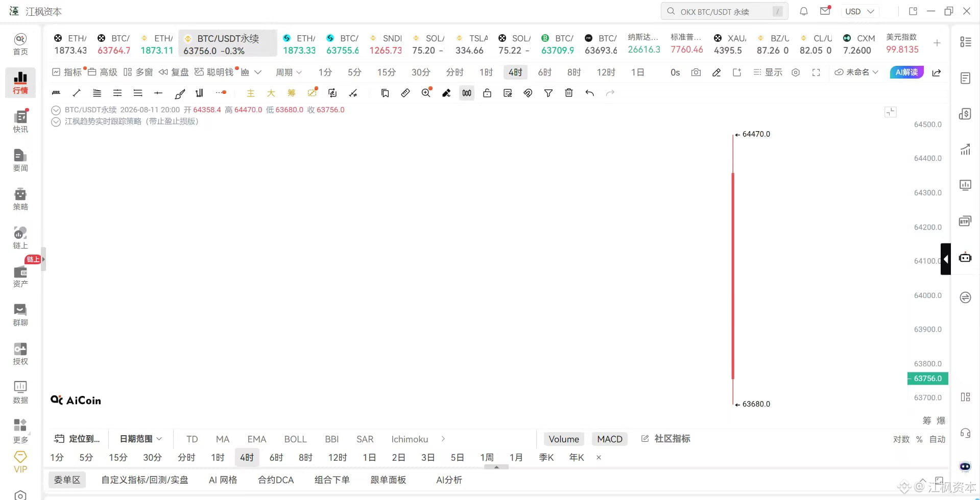Toggle visibility of BTC/USDT永续 series

[56, 110]
